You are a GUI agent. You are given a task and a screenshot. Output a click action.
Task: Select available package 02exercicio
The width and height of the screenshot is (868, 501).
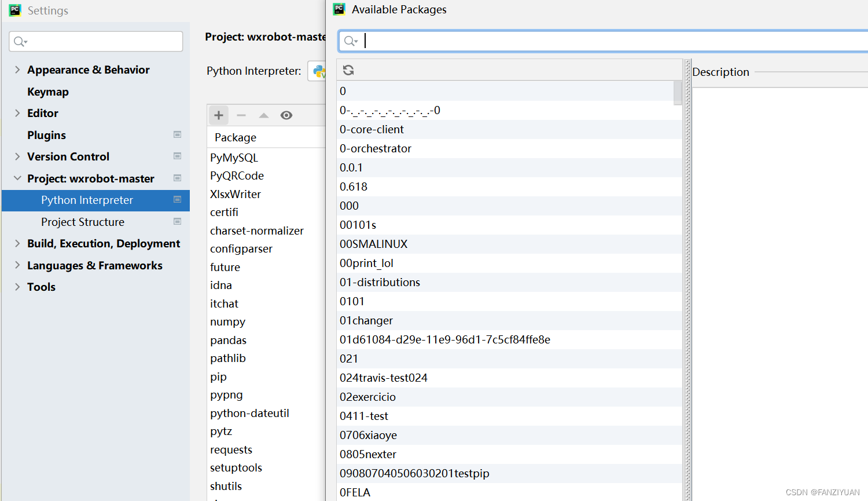[x=510, y=397]
